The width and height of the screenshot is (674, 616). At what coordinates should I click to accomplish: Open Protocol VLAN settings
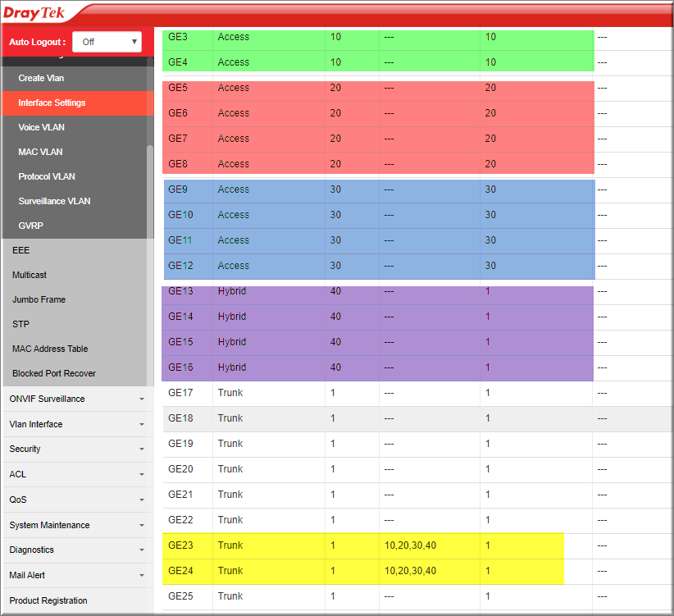pyautogui.click(x=77, y=176)
